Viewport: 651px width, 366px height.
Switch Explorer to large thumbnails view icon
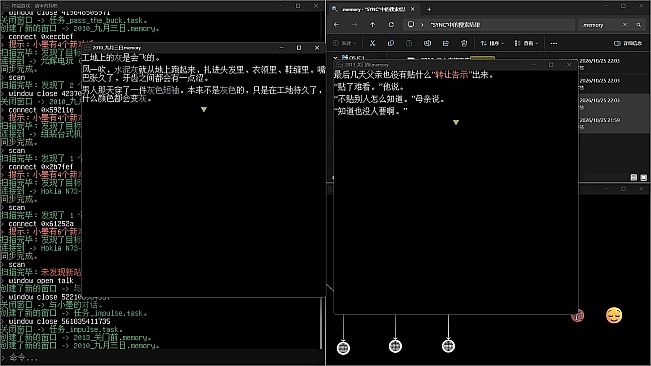point(644,178)
